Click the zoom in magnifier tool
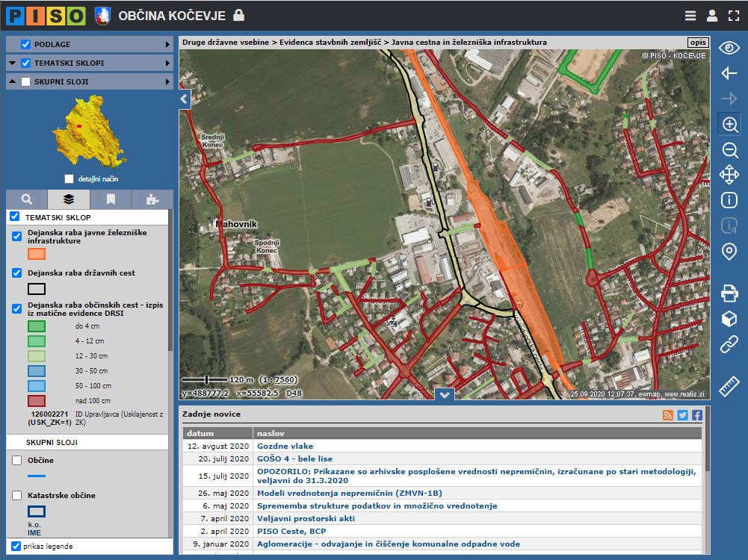This screenshot has height=560, width=748. (729, 125)
